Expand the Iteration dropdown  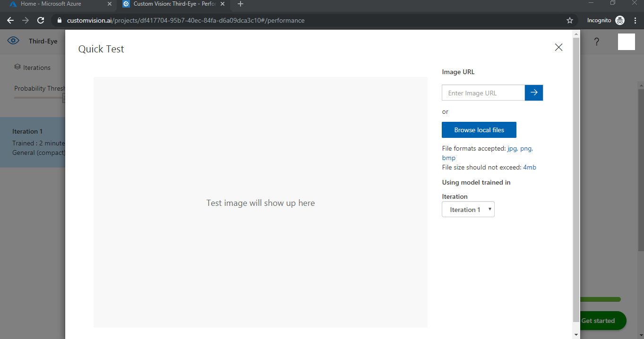468,210
